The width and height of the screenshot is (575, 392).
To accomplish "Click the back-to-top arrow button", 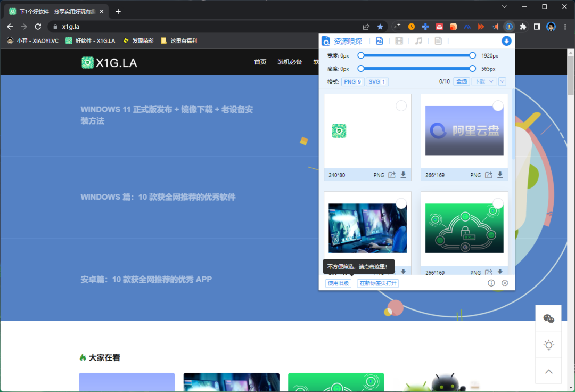I will click(548, 371).
